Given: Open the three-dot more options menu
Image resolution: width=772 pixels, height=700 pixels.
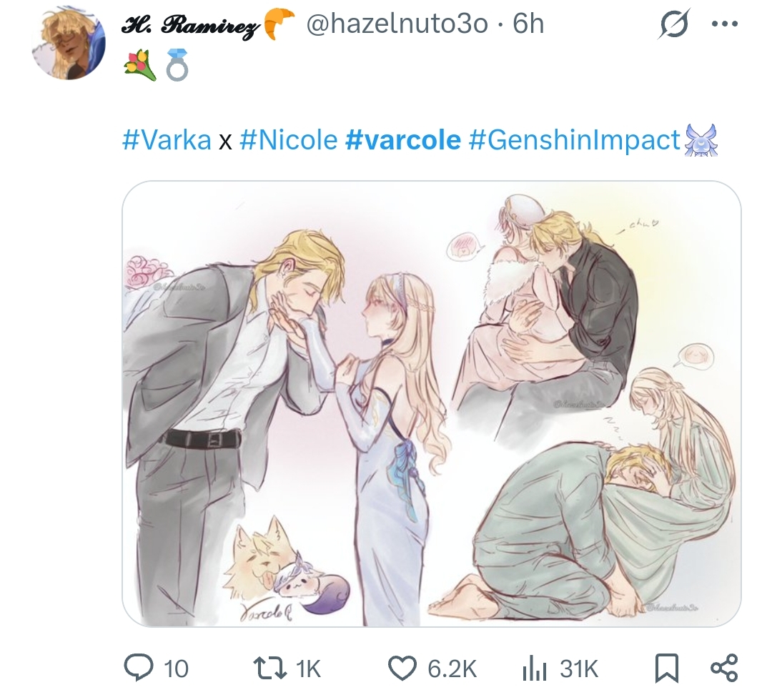Looking at the screenshot, I should tap(726, 24).
